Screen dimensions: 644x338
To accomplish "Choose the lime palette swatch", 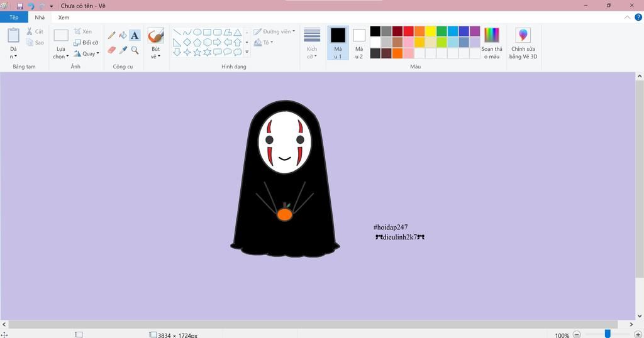I will (441, 42).
